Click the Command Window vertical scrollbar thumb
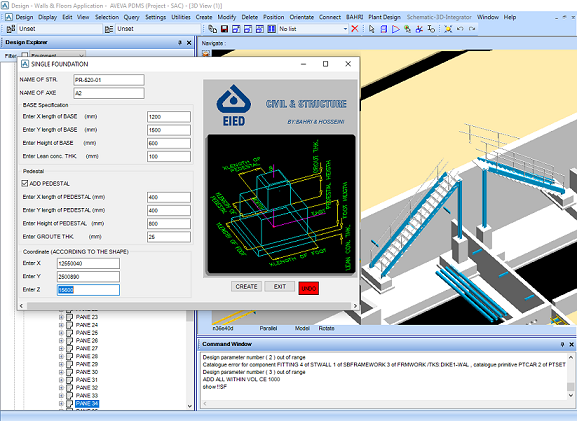Screen dimensions: 577x421 tap(570, 386)
